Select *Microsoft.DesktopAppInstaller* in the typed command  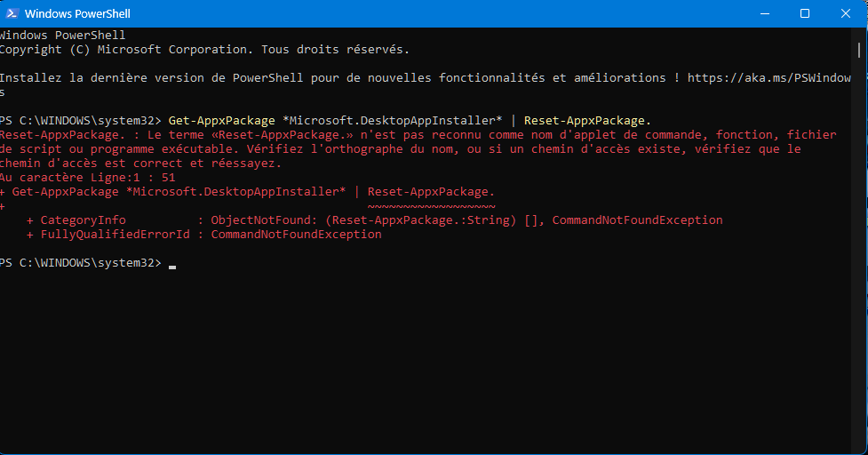click(x=392, y=120)
